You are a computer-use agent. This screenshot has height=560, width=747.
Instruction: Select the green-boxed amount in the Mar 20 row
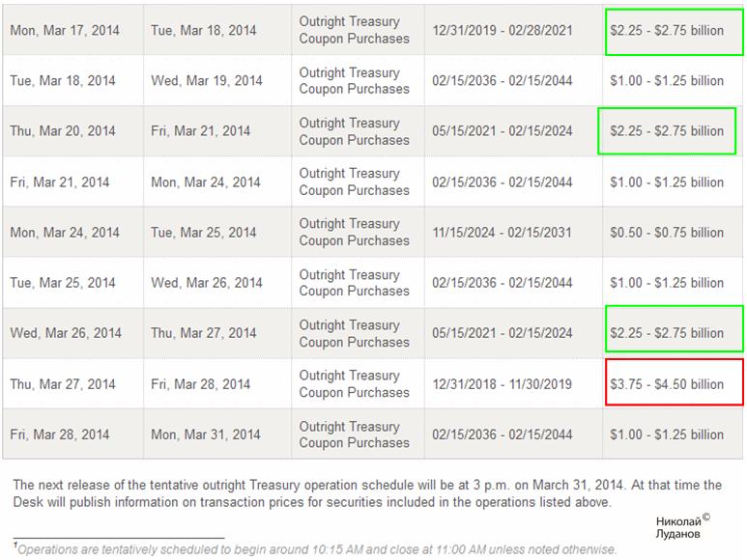(667, 131)
